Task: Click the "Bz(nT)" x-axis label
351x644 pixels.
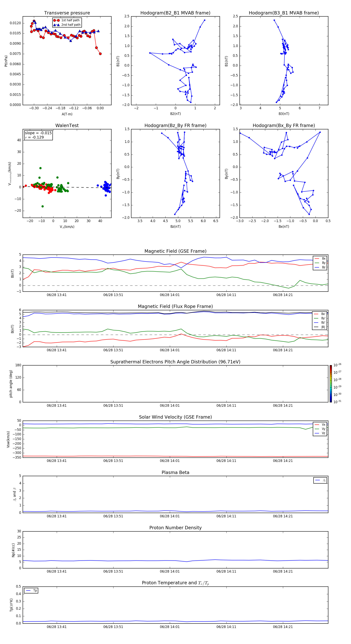Action: pos(175,227)
